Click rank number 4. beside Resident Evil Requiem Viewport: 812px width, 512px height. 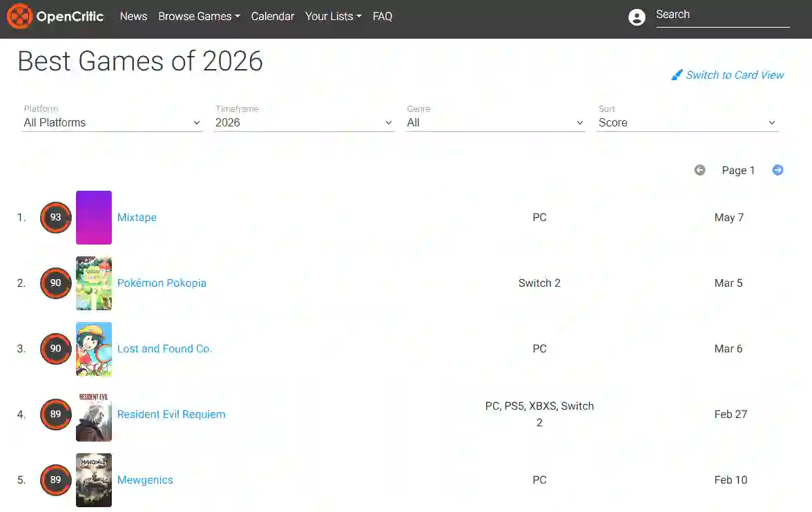21,414
